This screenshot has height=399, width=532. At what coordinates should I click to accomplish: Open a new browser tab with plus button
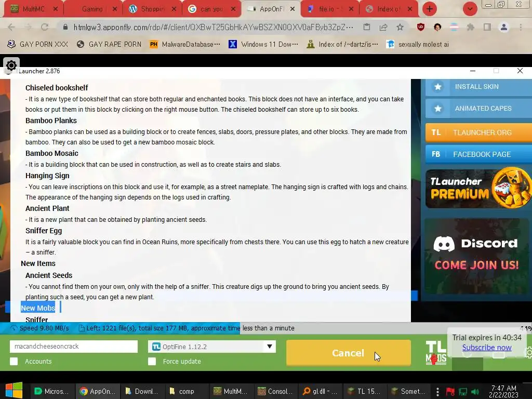click(430, 9)
